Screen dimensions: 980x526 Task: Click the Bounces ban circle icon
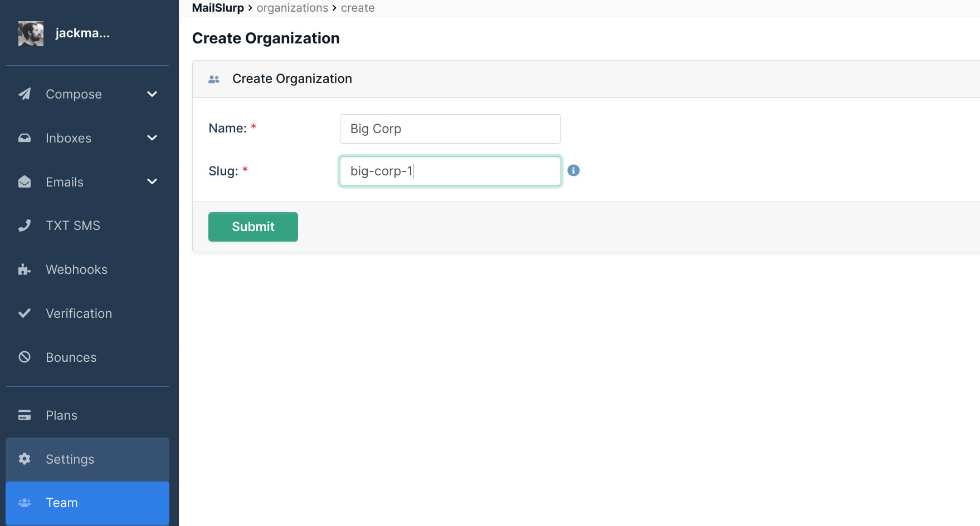[25, 357]
